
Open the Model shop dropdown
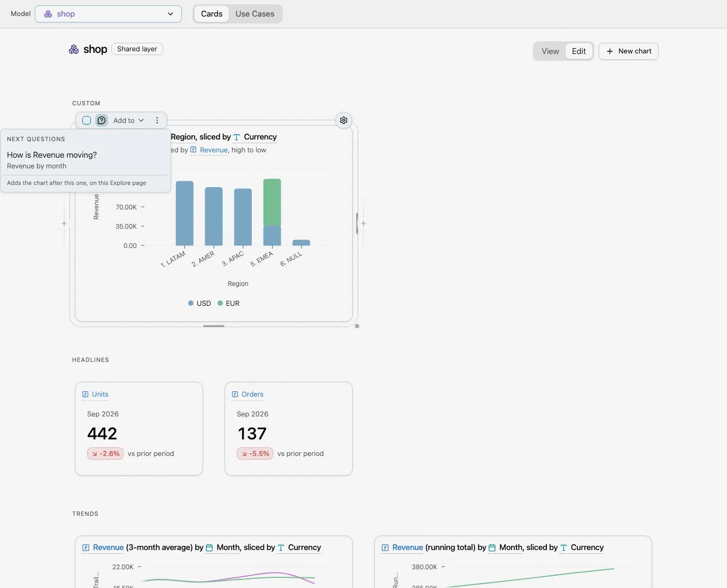point(109,14)
